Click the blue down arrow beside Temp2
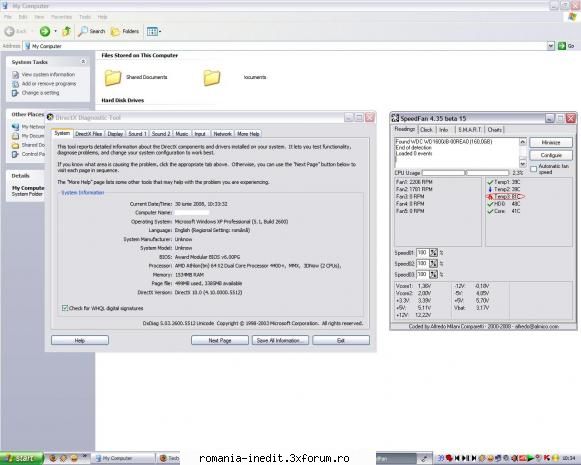This screenshot has height=465, width=581. [x=490, y=189]
